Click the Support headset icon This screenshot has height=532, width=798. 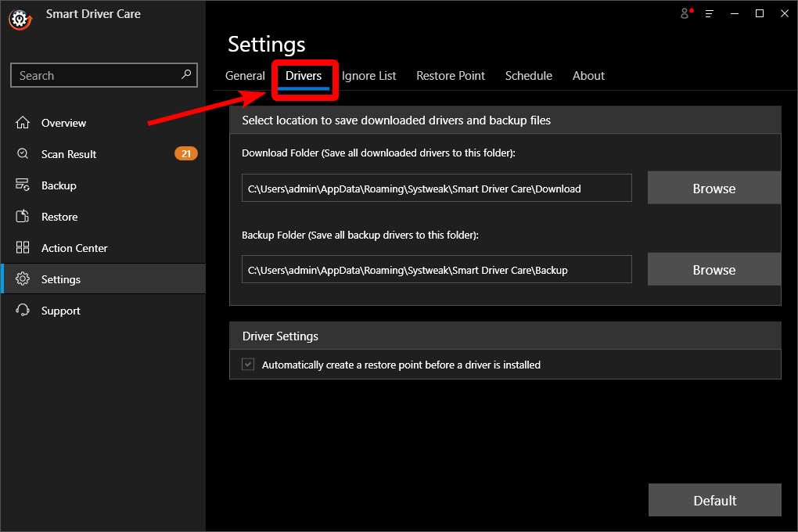click(x=23, y=310)
